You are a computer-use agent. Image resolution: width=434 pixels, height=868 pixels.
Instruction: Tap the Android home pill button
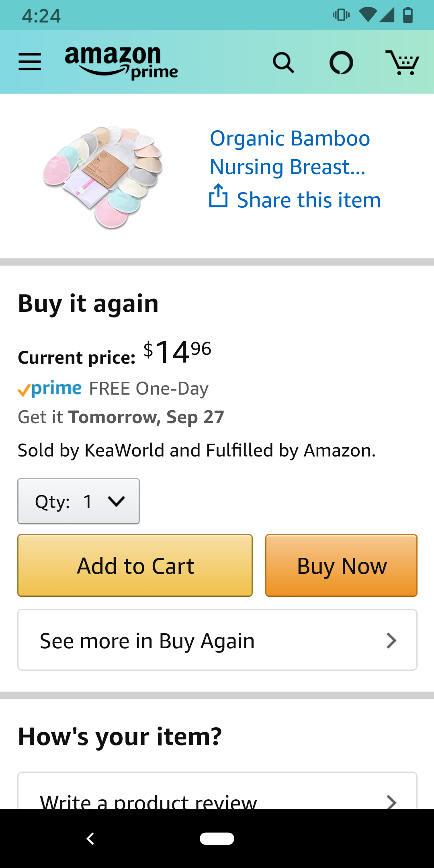pos(217,839)
